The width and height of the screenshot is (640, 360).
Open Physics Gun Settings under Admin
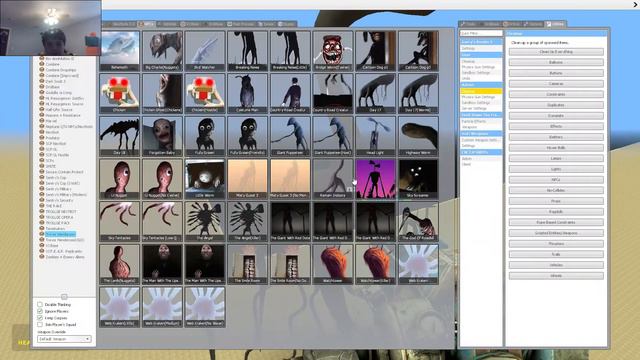click(x=478, y=97)
